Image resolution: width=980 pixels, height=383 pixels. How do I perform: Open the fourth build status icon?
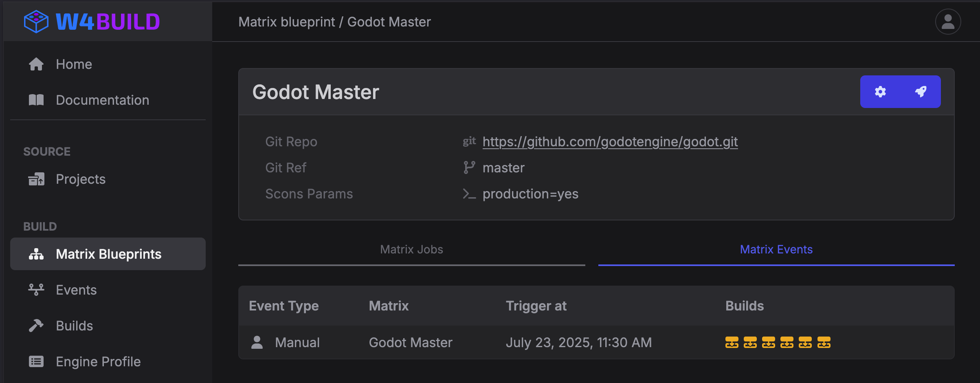pos(787,342)
